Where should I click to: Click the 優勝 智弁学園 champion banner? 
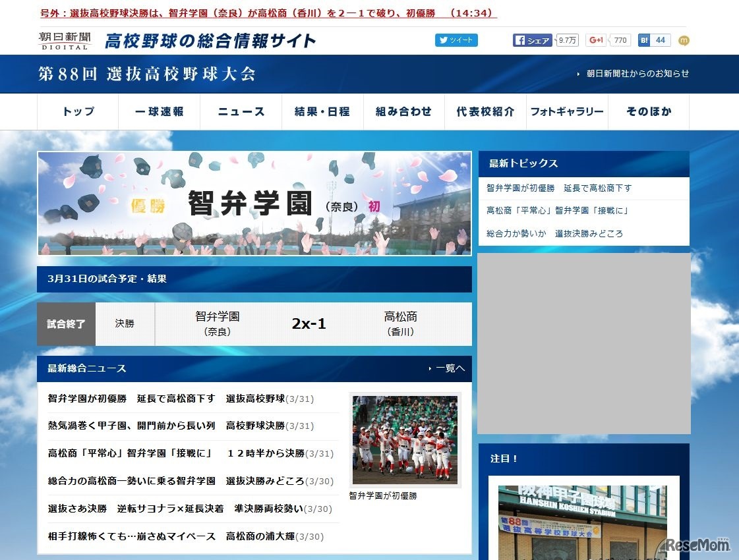(x=254, y=204)
